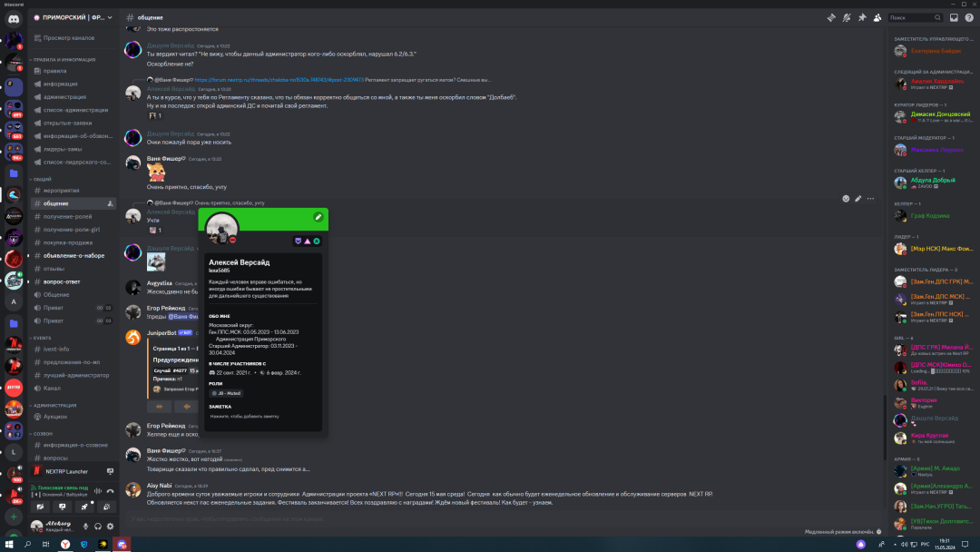
Task: Open Yandex Browser in taskbar
Action: (65, 545)
